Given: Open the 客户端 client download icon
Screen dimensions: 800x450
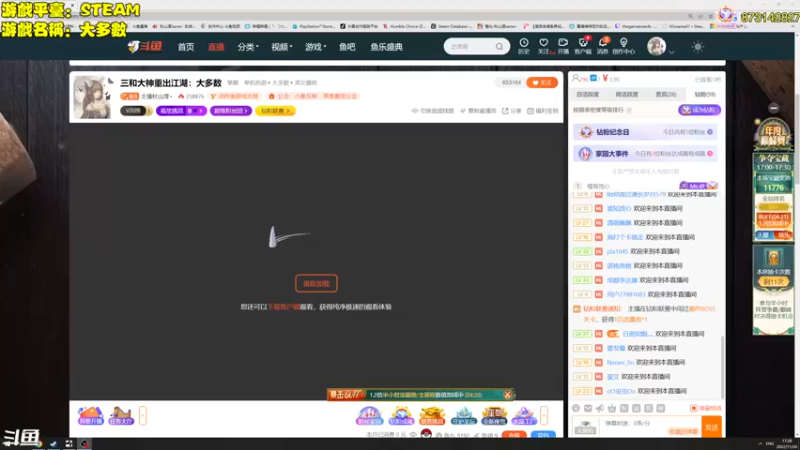Looking at the screenshot, I should (x=583, y=46).
